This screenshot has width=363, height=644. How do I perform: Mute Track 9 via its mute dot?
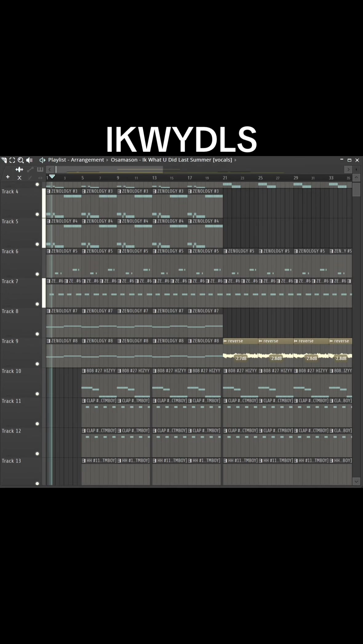click(37, 364)
